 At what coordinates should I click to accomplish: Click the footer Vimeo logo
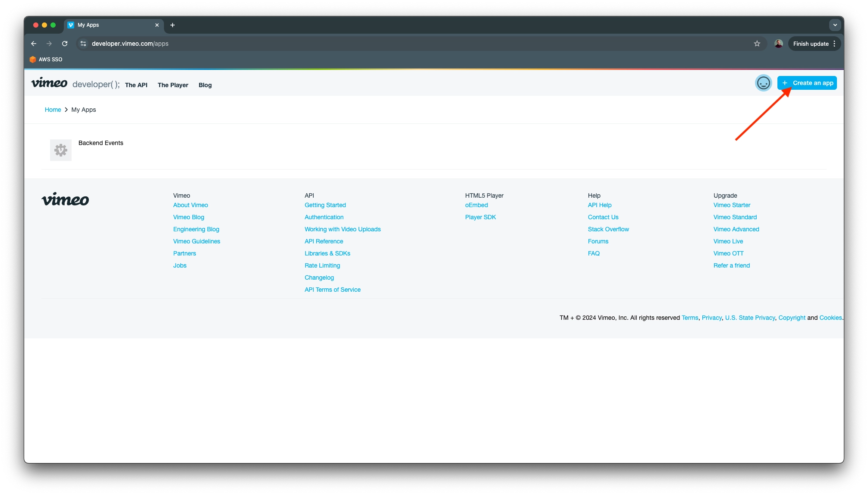click(x=65, y=199)
